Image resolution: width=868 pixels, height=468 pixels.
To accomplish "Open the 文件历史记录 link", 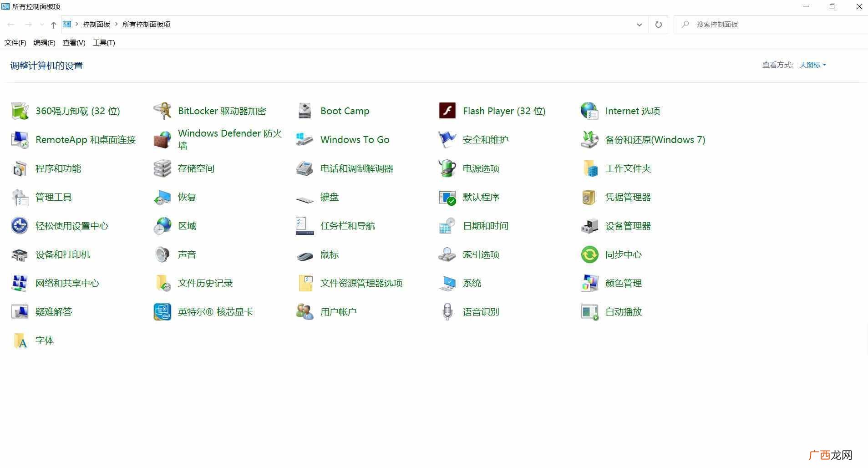I will point(205,283).
